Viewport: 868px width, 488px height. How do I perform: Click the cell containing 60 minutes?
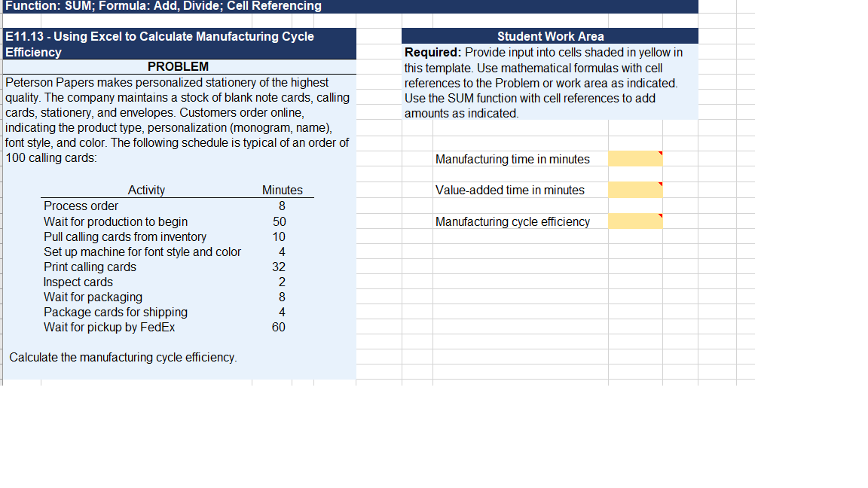(x=278, y=327)
